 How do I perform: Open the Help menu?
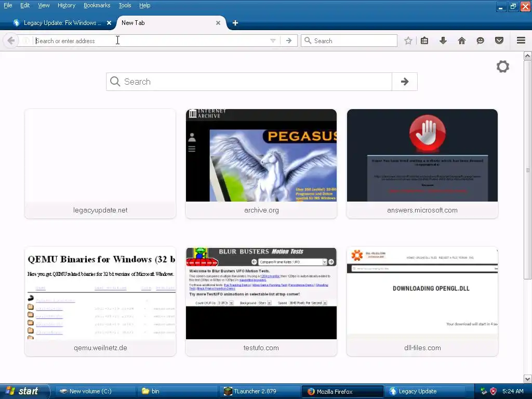pos(144,5)
